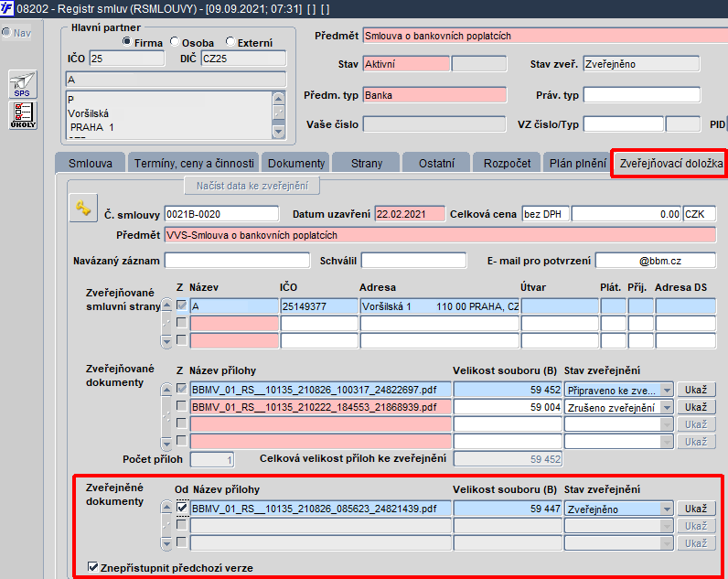
Task: Click the E-mail pro potvrzení field @bbm.cz
Action: pyautogui.click(x=656, y=261)
